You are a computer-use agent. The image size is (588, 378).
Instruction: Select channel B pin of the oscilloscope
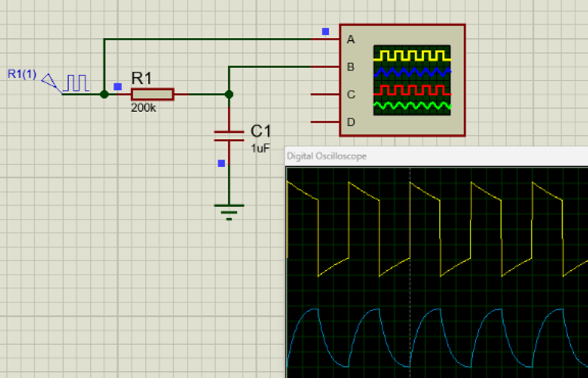[x=328, y=66]
